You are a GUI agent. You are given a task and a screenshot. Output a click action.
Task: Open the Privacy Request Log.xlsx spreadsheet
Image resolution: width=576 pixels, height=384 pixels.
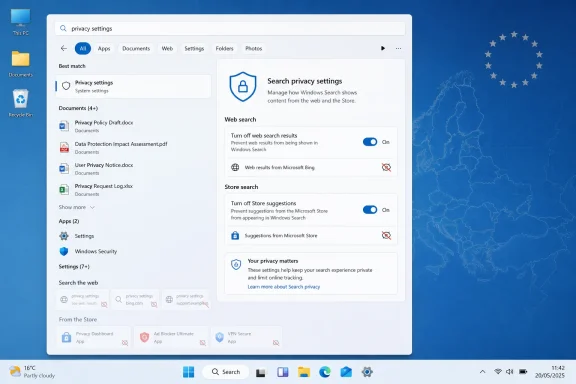133,190
